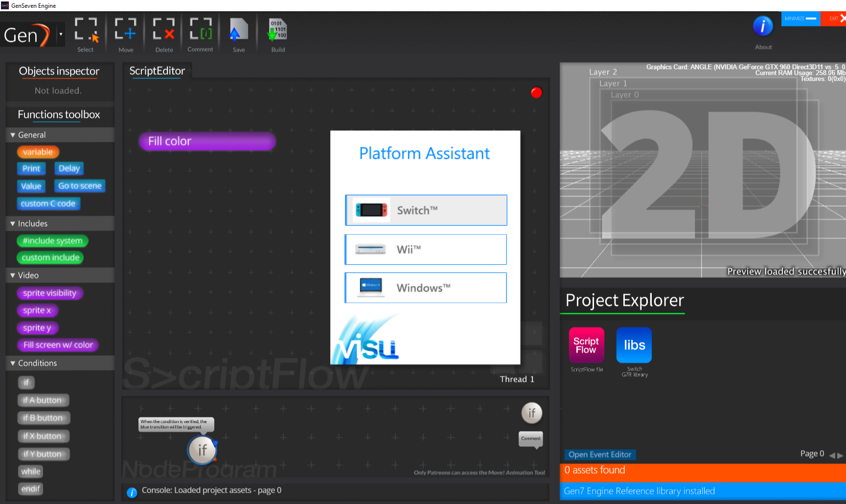Choose Windows platform in Platform Assistant

click(x=426, y=287)
